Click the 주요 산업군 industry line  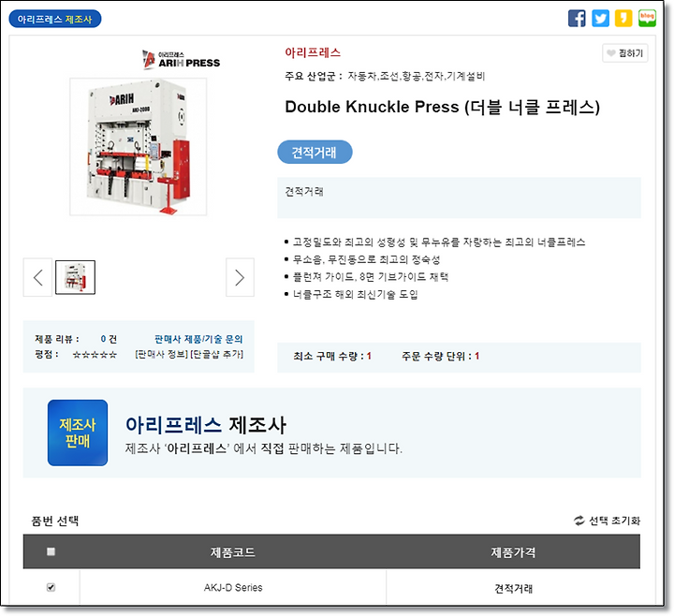[x=385, y=77]
